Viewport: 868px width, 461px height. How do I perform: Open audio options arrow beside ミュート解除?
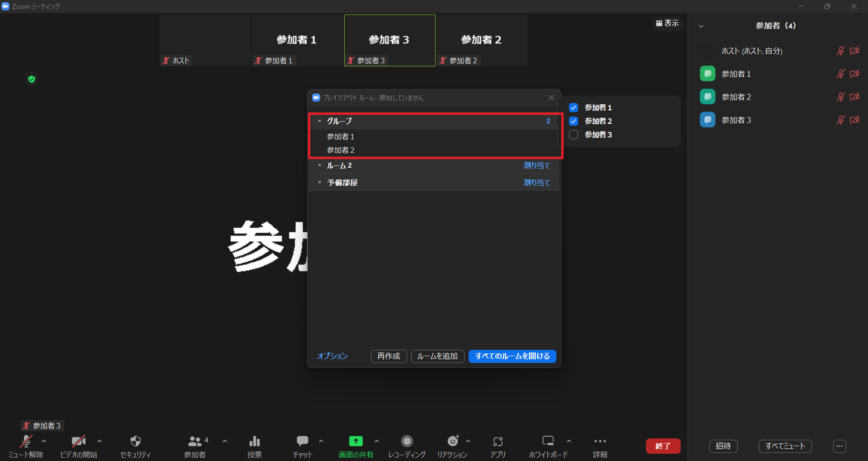tap(44, 441)
